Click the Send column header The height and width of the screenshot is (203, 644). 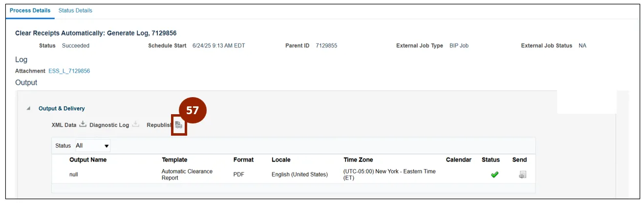519,160
